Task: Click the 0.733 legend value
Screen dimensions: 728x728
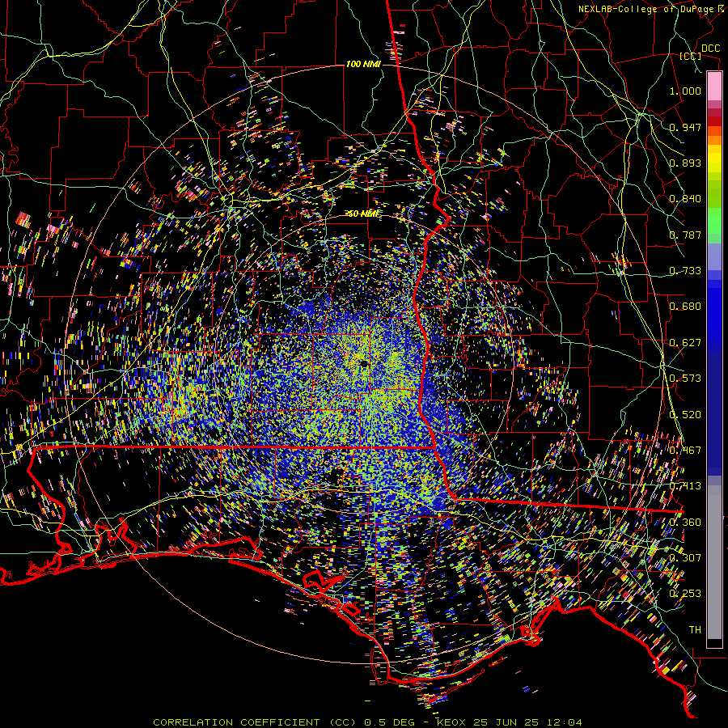Action: click(x=685, y=271)
